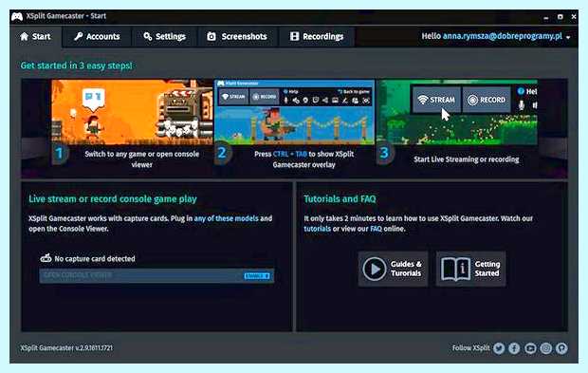
Task: Open Guides & Tutorials button
Action: pyautogui.click(x=393, y=269)
